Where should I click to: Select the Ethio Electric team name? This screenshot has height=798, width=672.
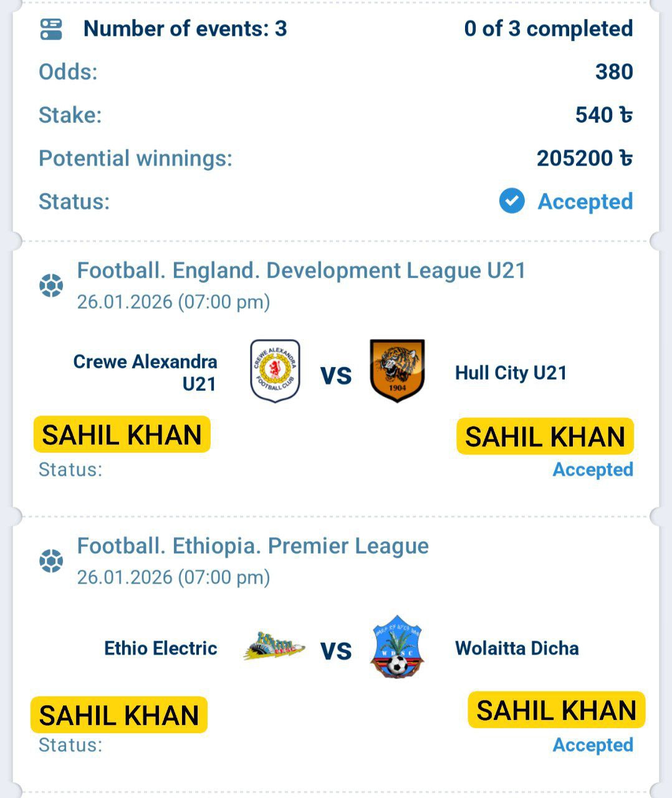pos(160,648)
